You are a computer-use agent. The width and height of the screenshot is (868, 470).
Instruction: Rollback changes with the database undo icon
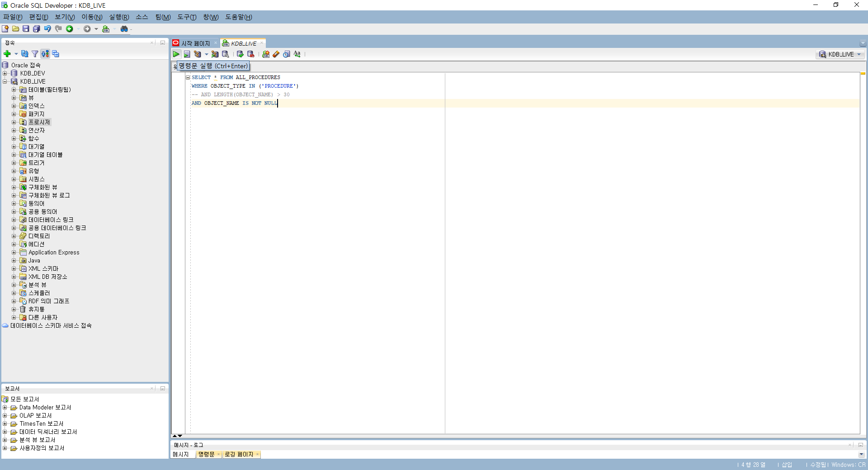click(x=250, y=54)
